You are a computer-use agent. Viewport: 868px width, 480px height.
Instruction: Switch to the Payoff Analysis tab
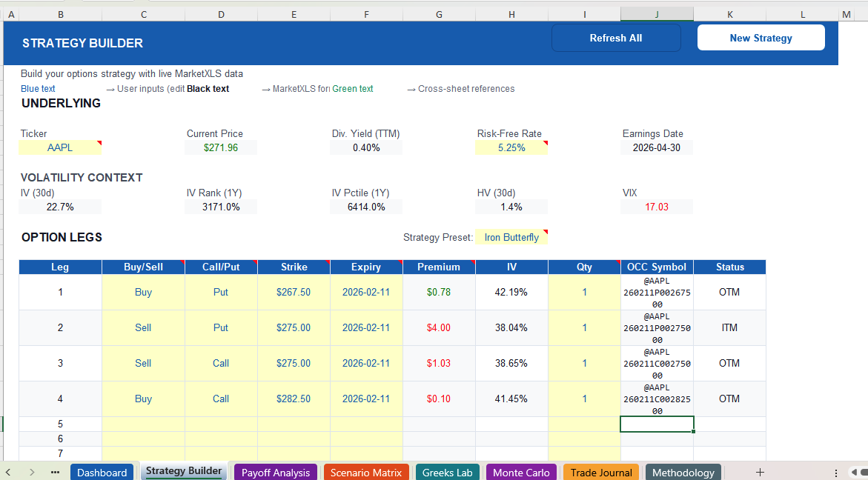[275, 472]
